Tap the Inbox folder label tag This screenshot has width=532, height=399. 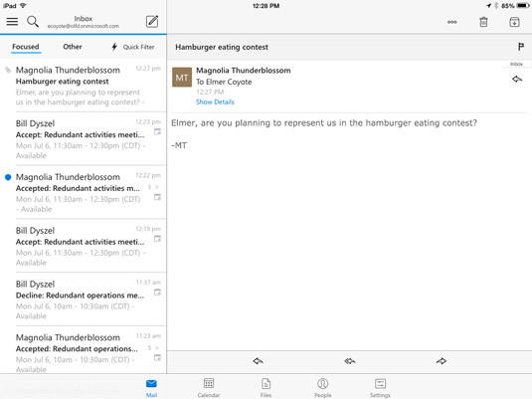pyautogui.click(x=516, y=64)
